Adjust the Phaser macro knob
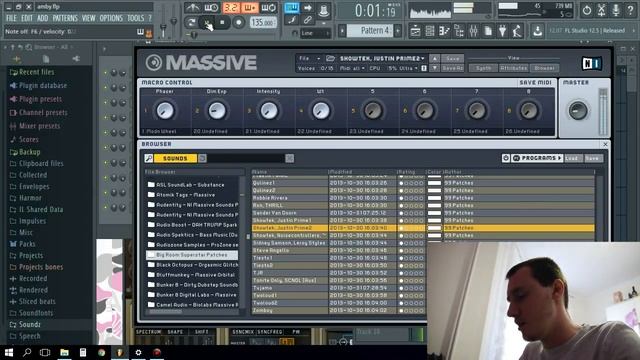The width and height of the screenshot is (640, 360). (x=165, y=111)
